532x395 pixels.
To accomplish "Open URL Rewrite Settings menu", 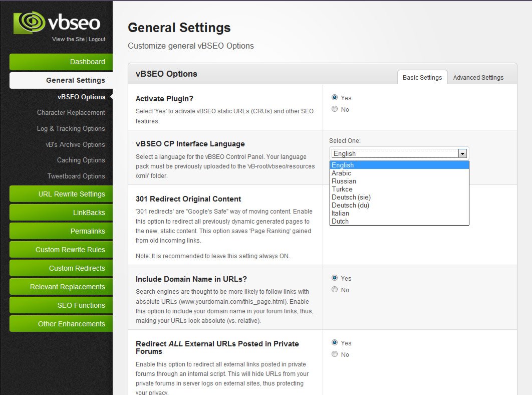I will [x=61, y=194].
